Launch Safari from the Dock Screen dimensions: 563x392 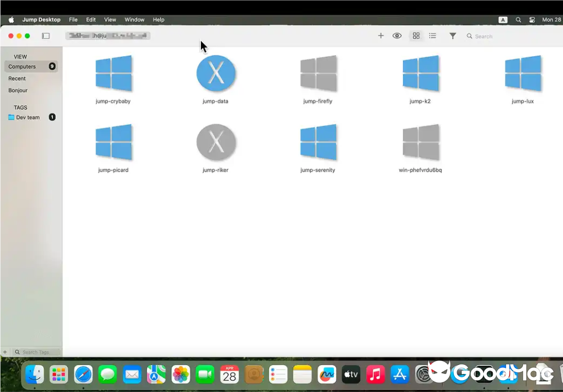tap(83, 375)
